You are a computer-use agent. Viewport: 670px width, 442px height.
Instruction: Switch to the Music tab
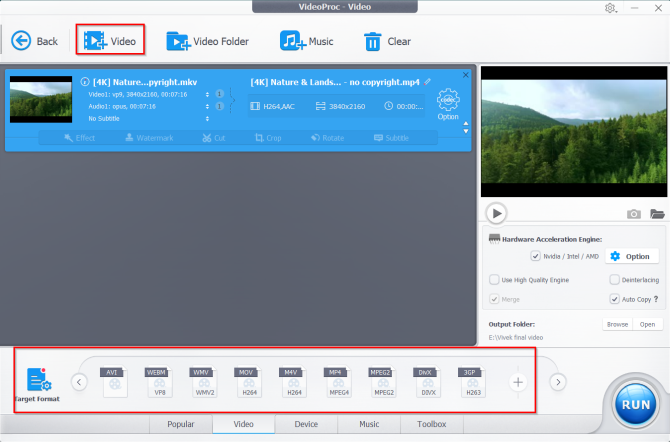click(x=369, y=424)
